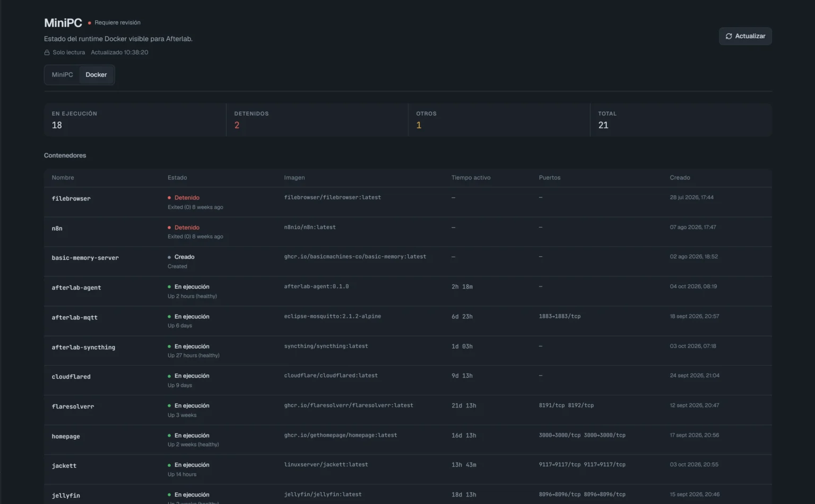Click the lock icon beside Solo lectura
Screen dimensions: 815x504
tap(47, 53)
